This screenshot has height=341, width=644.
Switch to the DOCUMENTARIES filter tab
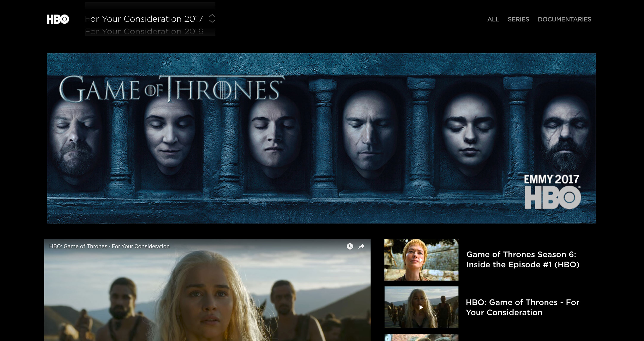point(564,19)
